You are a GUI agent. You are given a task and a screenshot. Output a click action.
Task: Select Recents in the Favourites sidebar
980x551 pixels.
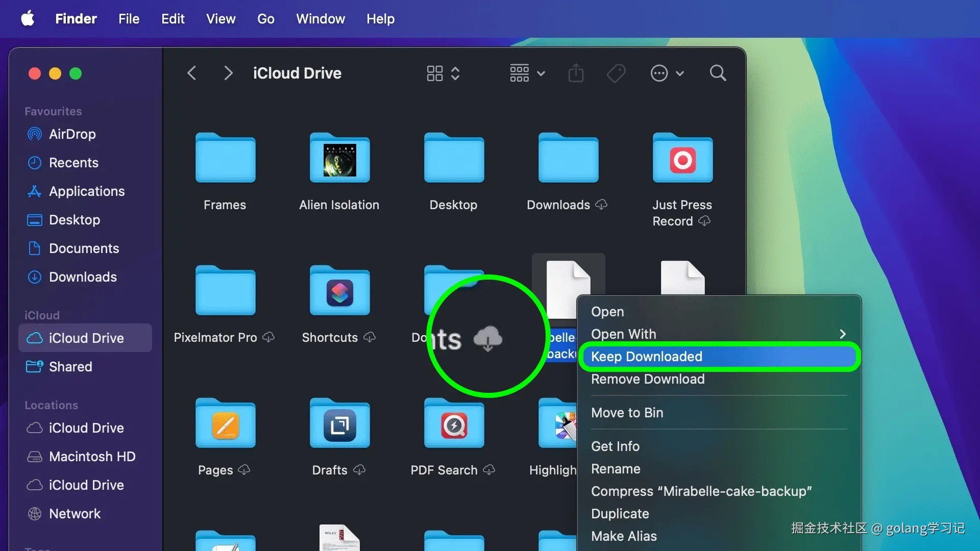[x=73, y=162]
